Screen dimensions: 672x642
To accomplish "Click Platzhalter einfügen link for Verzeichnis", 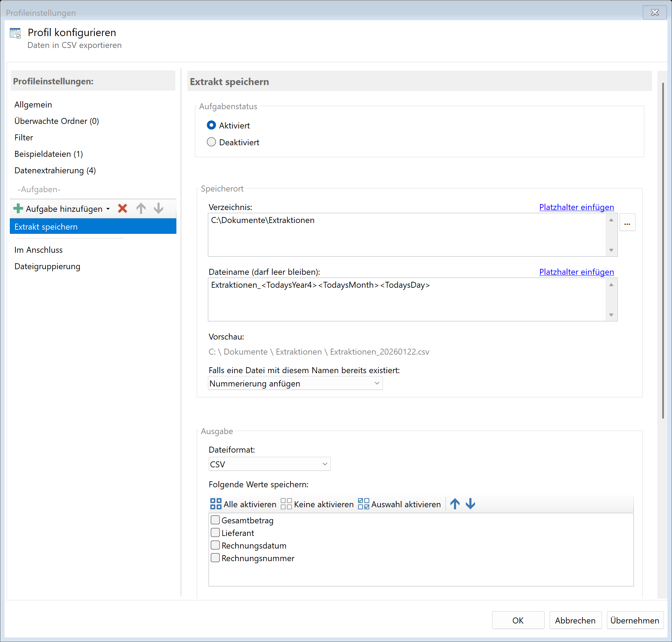I will pyautogui.click(x=576, y=207).
